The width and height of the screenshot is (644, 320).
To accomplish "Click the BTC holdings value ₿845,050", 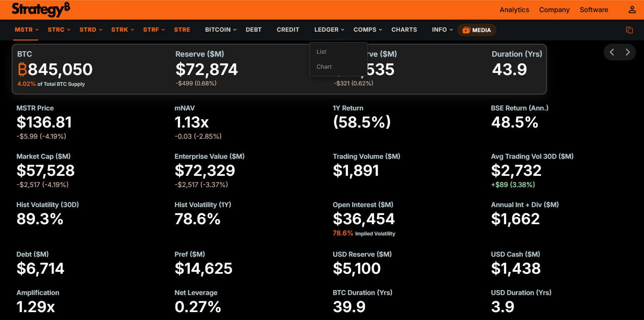I will tap(55, 69).
